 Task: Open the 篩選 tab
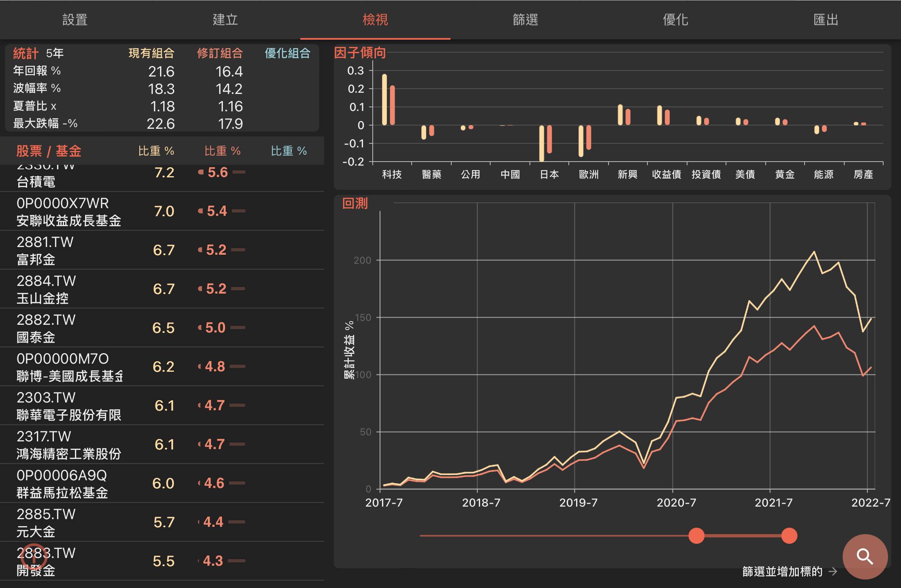click(x=525, y=19)
